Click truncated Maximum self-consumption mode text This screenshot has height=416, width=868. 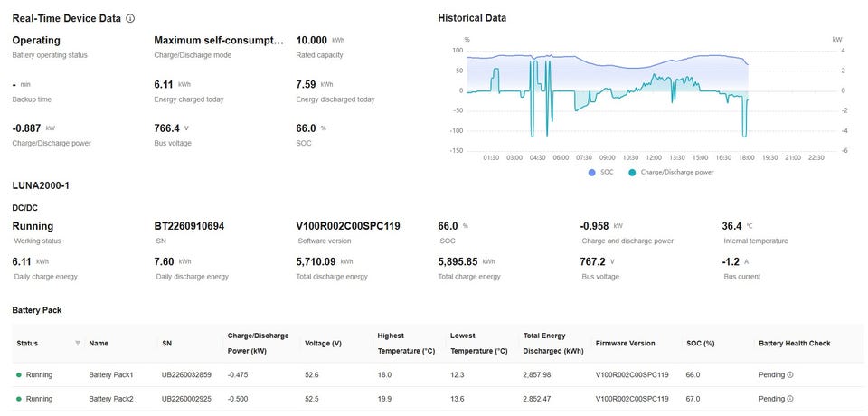pos(219,41)
